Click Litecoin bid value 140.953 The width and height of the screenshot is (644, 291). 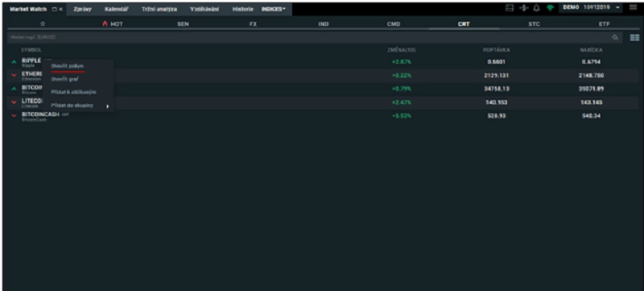[496, 102]
